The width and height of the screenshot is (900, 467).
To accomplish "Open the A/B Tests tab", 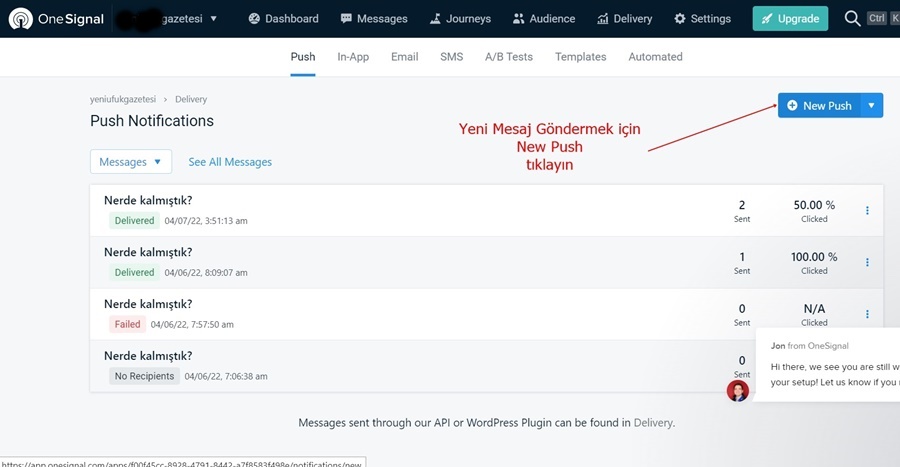I will tap(509, 57).
